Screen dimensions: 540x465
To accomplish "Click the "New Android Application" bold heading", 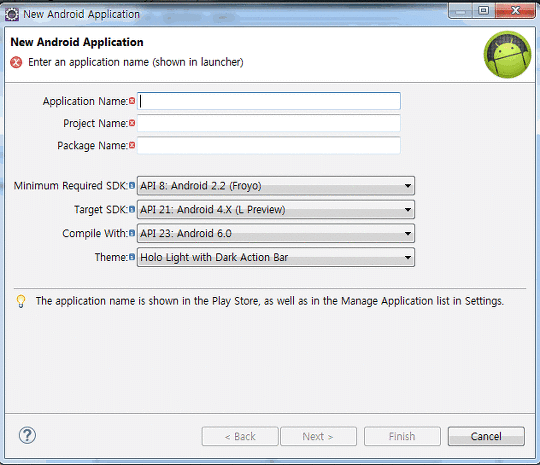I will [77, 42].
